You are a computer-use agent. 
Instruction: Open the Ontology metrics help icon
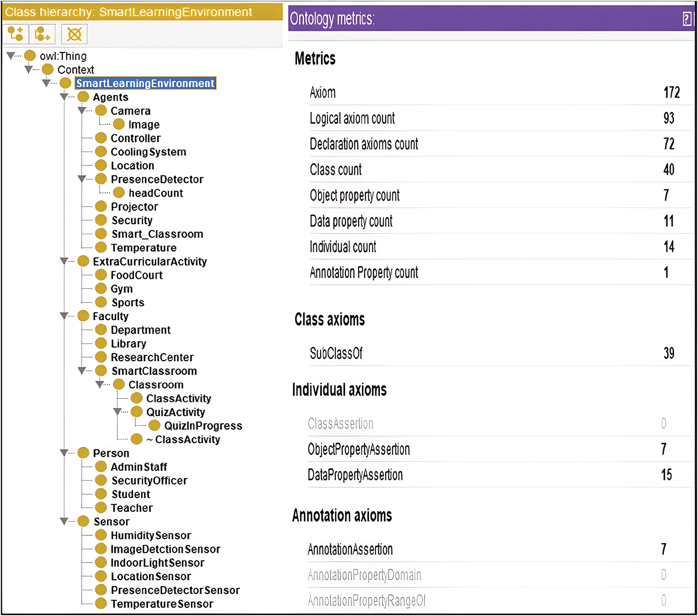tap(687, 19)
